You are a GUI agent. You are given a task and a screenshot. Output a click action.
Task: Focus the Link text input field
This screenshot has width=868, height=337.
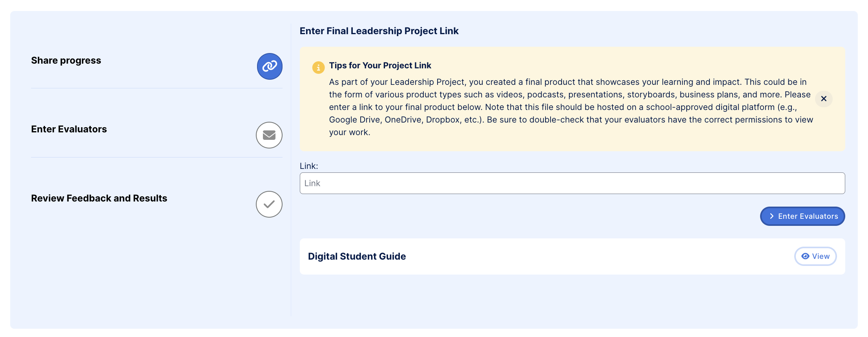pos(572,183)
